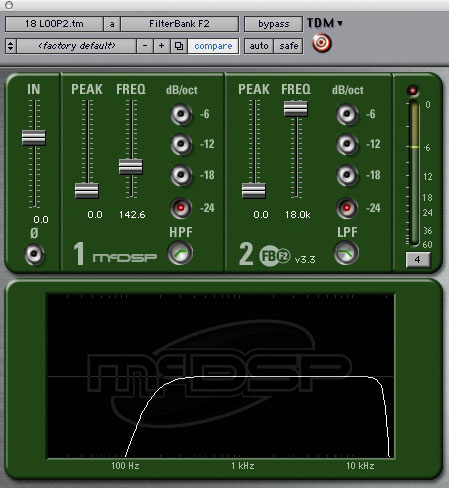Toggle the compare button
The image size is (449, 488).
click(x=213, y=46)
